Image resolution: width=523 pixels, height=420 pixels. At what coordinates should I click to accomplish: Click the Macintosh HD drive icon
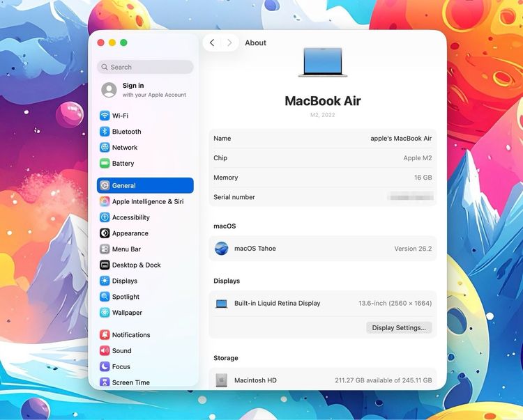tap(222, 380)
